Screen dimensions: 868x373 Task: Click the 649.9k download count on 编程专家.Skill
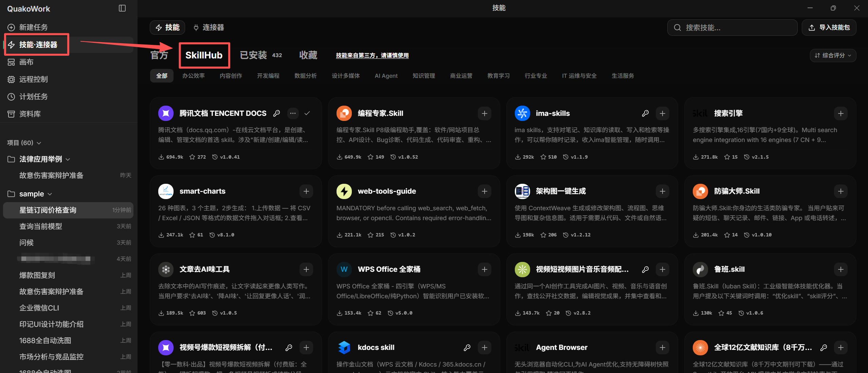(349, 157)
